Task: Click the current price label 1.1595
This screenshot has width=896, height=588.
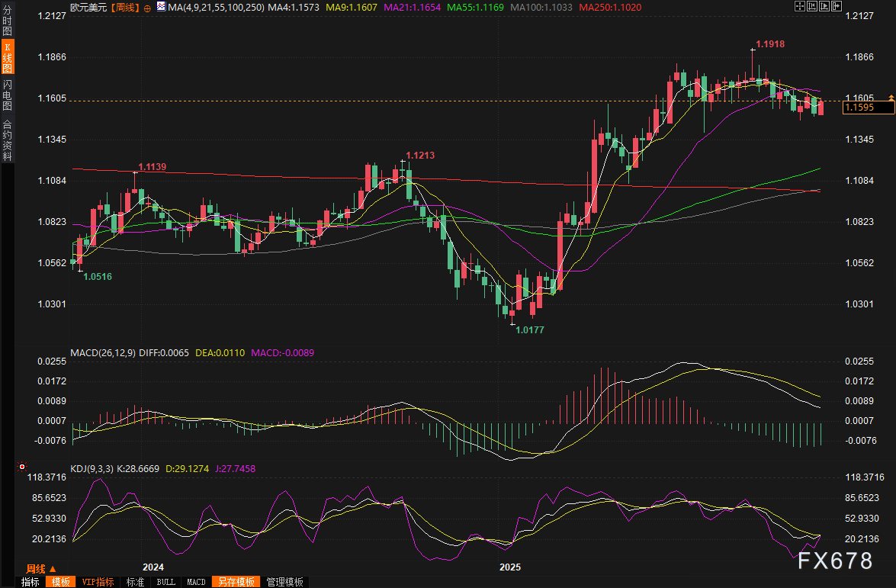Action: [x=868, y=108]
